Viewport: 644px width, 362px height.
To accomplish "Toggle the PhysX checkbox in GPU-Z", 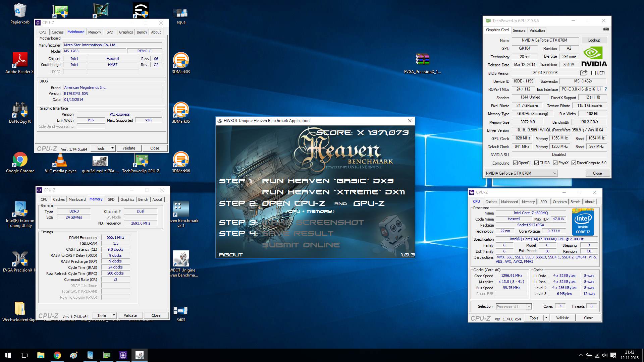I will click(x=555, y=163).
